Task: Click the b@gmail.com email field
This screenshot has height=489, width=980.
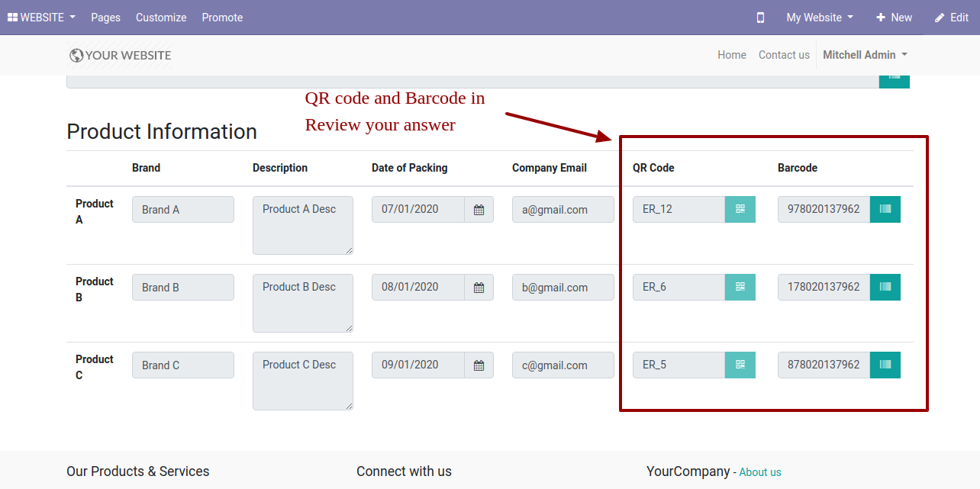Action: tap(563, 288)
